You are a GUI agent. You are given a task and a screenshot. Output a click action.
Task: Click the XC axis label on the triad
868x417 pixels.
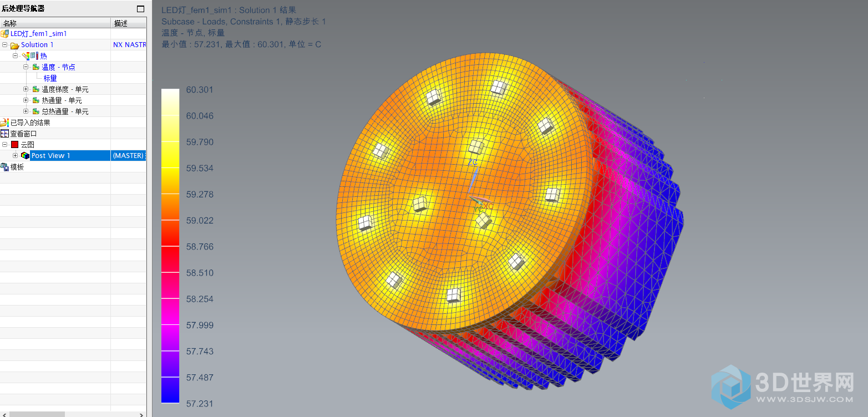click(x=488, y=206)
